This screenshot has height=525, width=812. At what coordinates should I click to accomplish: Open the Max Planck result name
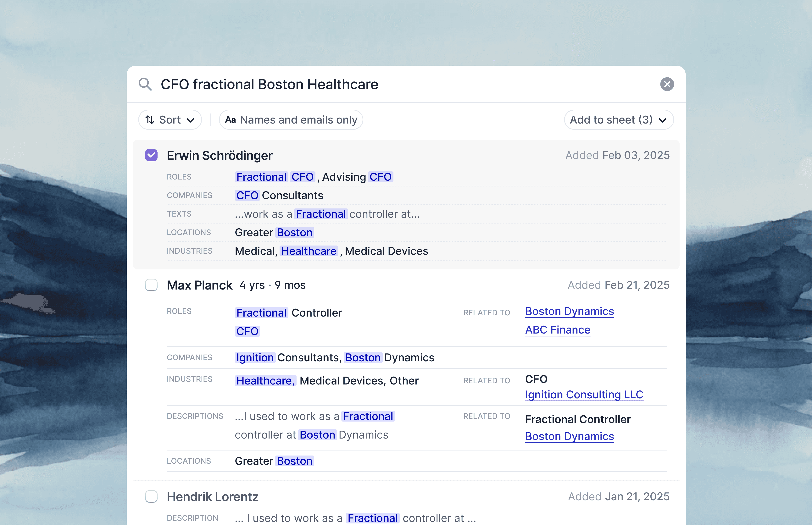tap(199, 285)
